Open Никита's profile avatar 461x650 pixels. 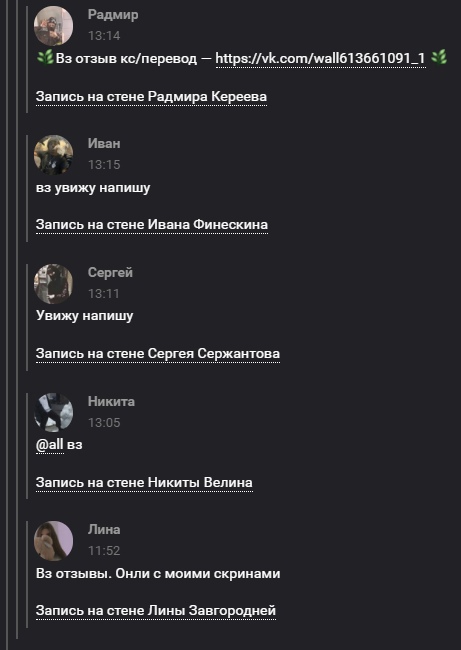click(53, 412)
